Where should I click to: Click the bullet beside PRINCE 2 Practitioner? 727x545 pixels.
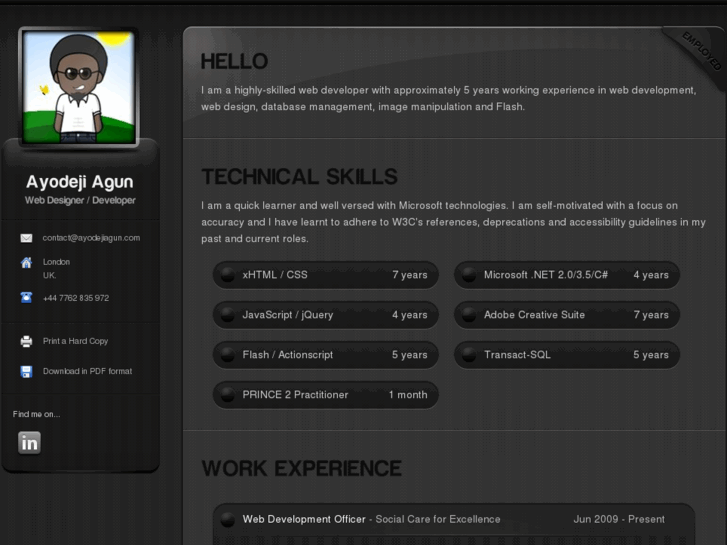pos(228,395)
